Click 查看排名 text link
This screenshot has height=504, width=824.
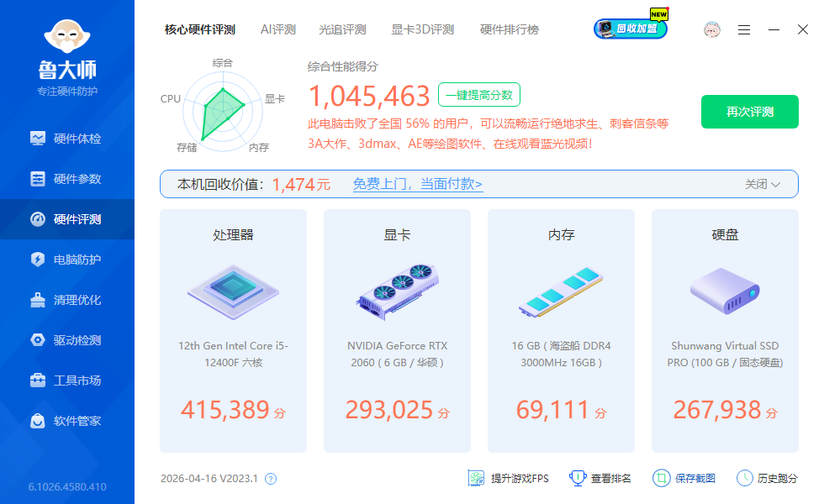click(x=610, y=478)
